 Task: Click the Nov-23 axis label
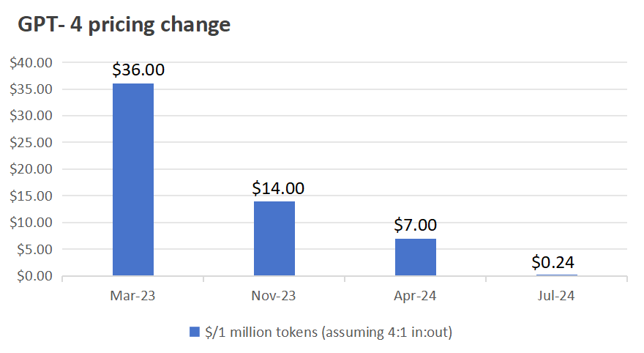pos(274,296)
